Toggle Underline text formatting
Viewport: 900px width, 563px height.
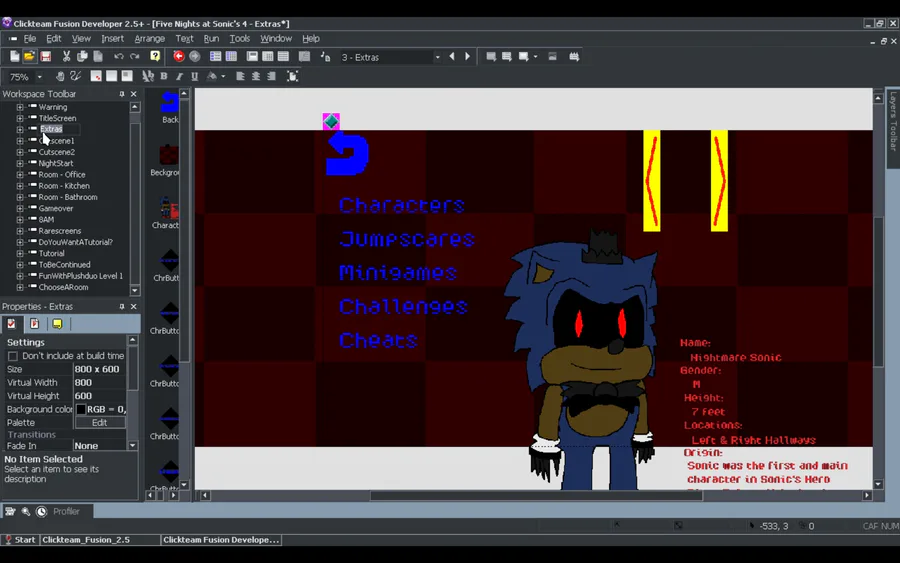pos(195,76)
